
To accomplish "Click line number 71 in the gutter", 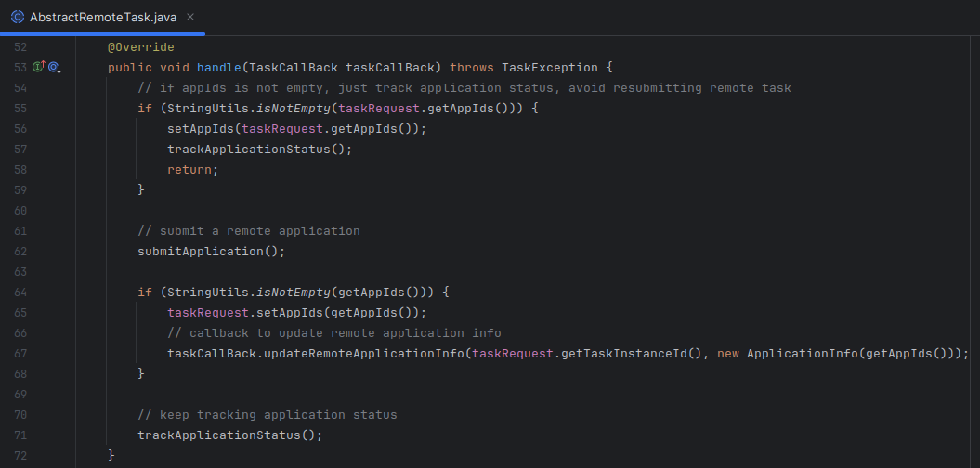I will click(x=20, y=435).
